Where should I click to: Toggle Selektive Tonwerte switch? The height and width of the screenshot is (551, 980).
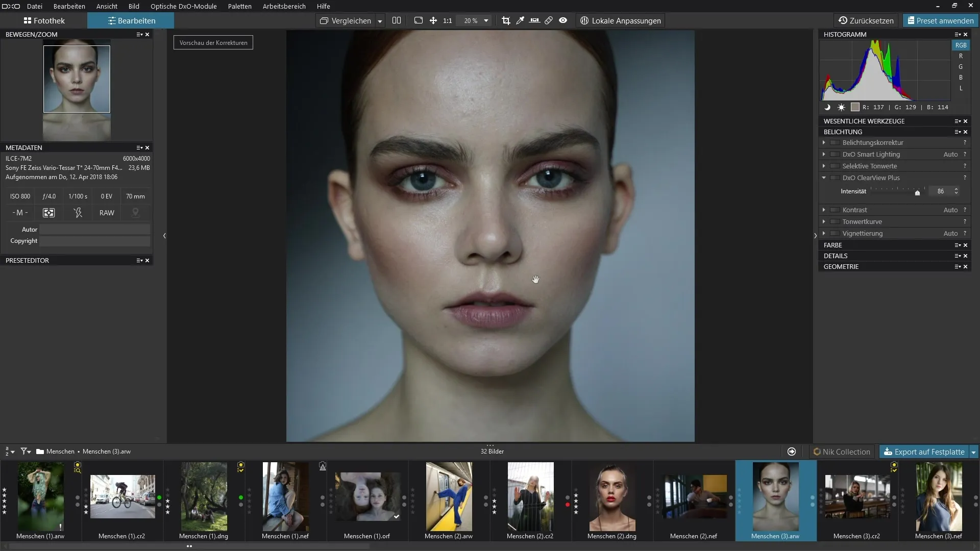(x=835, y=166)
